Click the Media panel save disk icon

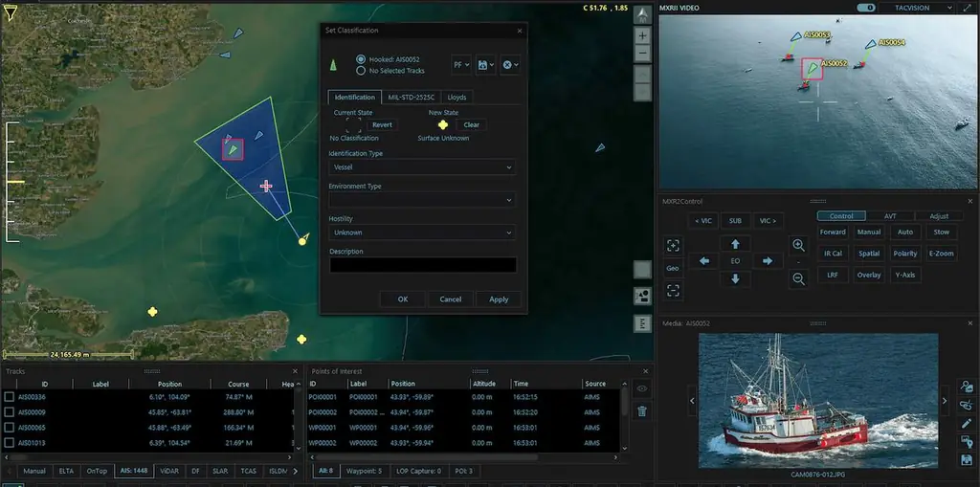[x=967, y=459]
